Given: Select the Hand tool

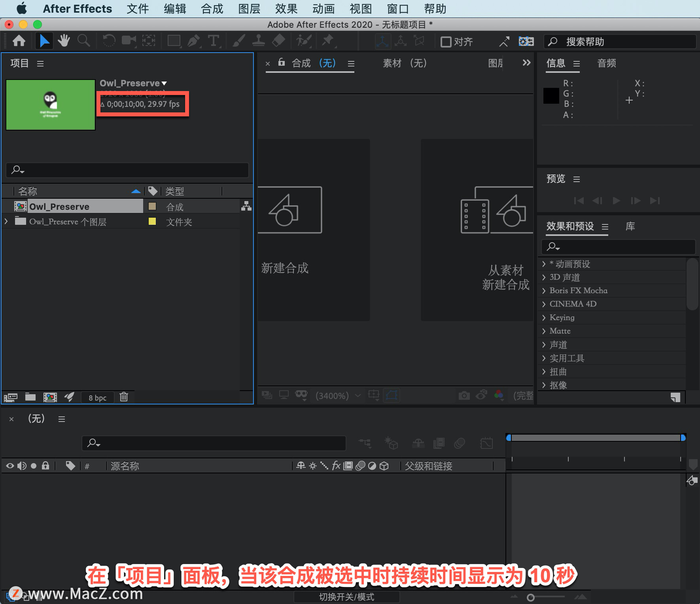Looking at the screenshot, I should pyautogui.click(x=64, y=41).
